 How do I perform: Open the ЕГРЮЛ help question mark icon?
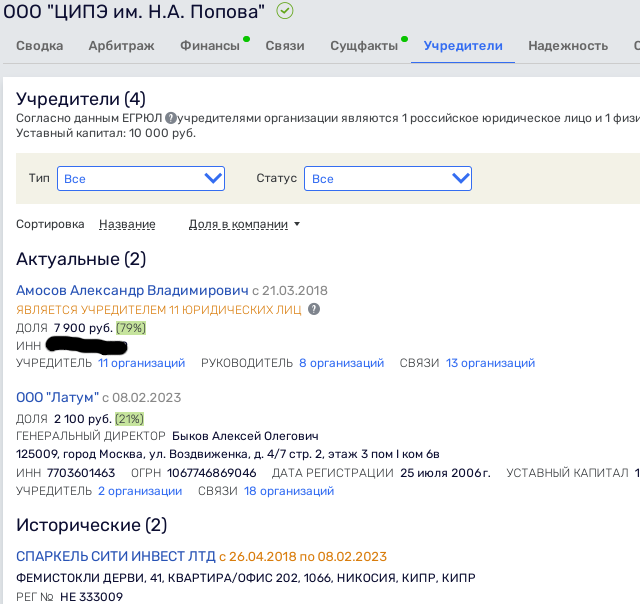click(x=171, y=118)
